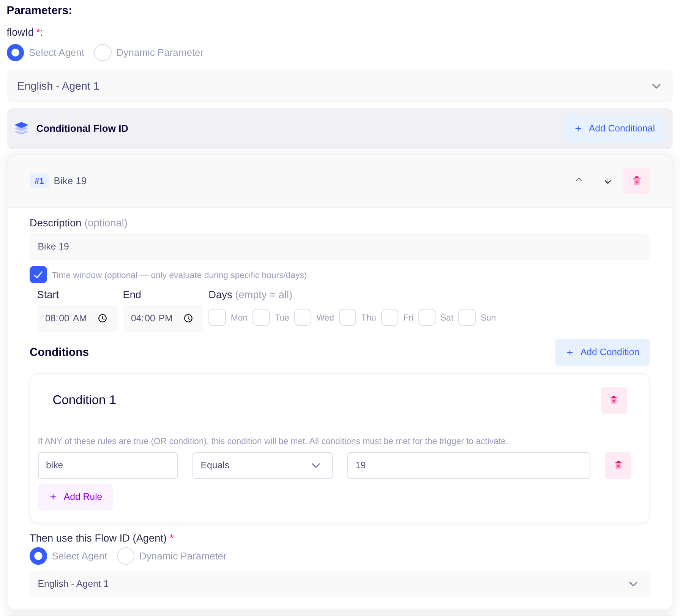Click the Start time field 08:00 AM
680x616 pixels.
pyautogui.click(x=77, y=318)
